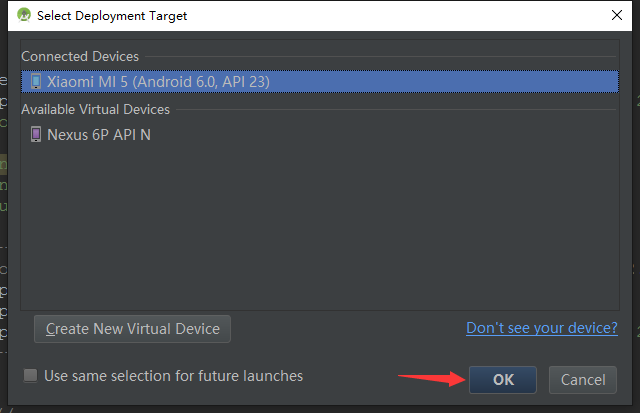Click the Available Virtual Devices section header
The image size is (640, 413).
[96, 109]
